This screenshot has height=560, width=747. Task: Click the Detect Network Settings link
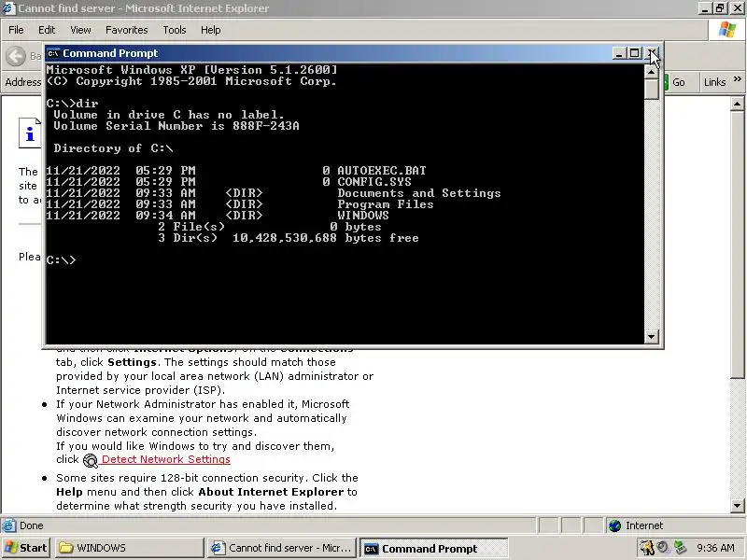tap(166, 459)
